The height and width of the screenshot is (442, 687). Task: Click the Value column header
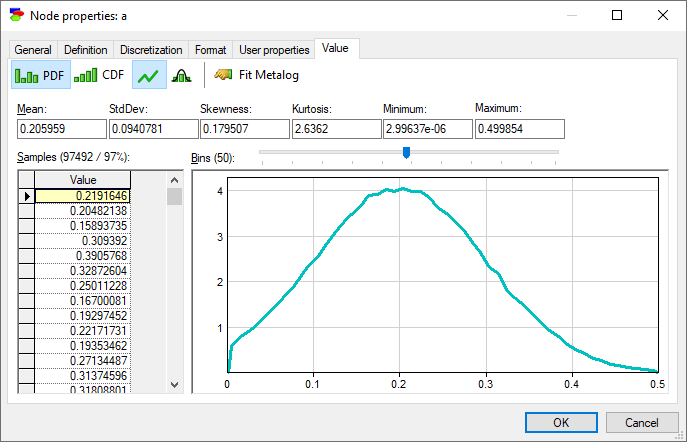coord(82,180)
